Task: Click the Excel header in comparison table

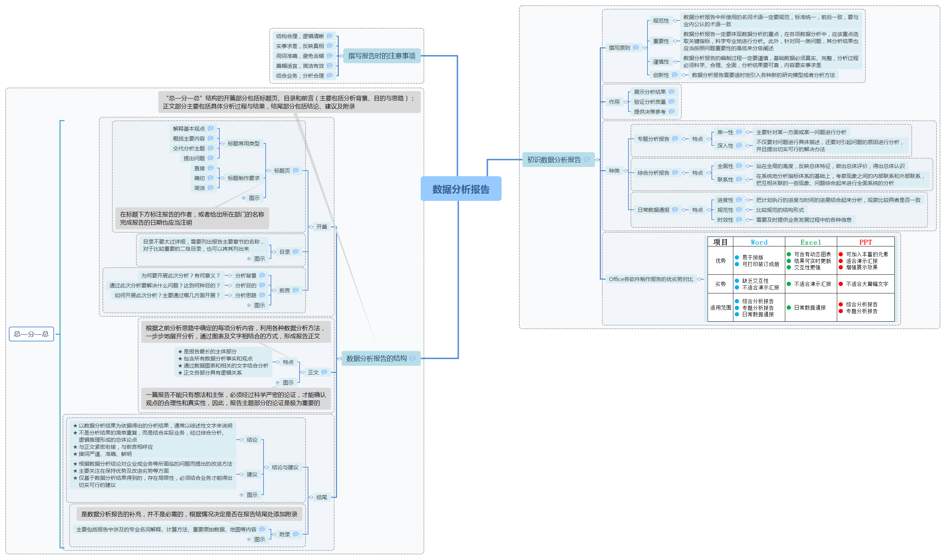Action: [810, 242]
